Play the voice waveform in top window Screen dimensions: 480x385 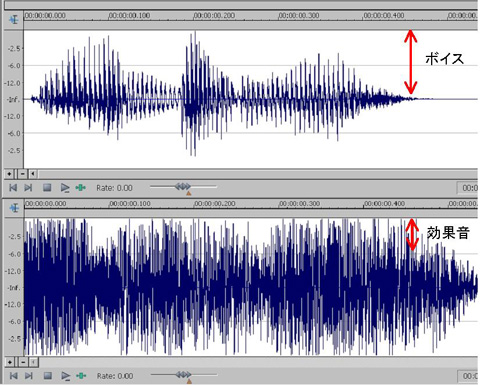(x=65, y=188)
